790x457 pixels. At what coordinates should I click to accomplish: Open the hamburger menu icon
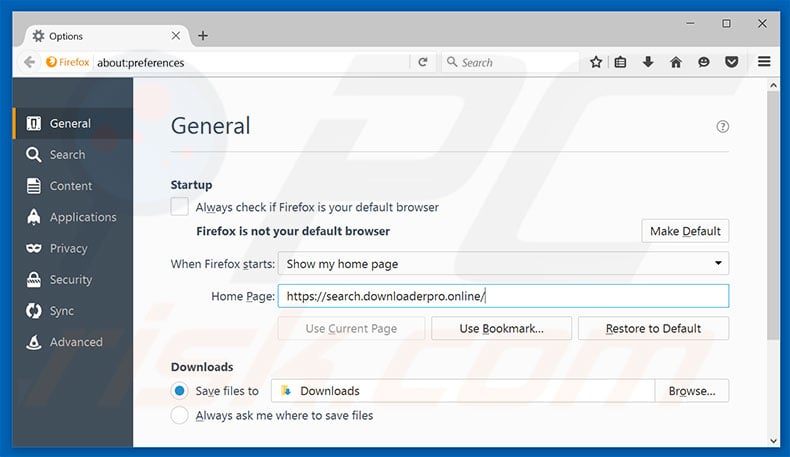(764, 61)
